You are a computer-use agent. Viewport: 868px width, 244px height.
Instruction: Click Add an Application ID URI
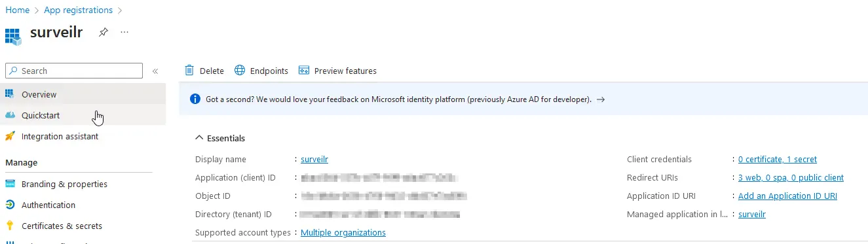coord(787,196)
